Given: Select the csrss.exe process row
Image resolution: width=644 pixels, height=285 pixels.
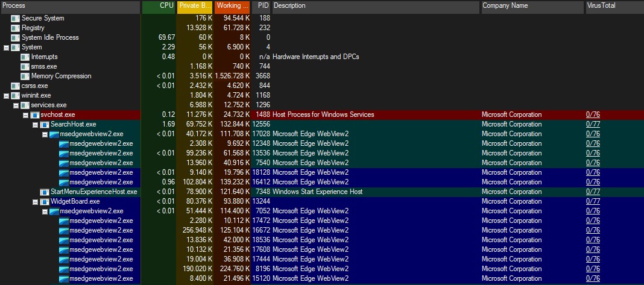Looking at the screenshot, I should (322, 86).
